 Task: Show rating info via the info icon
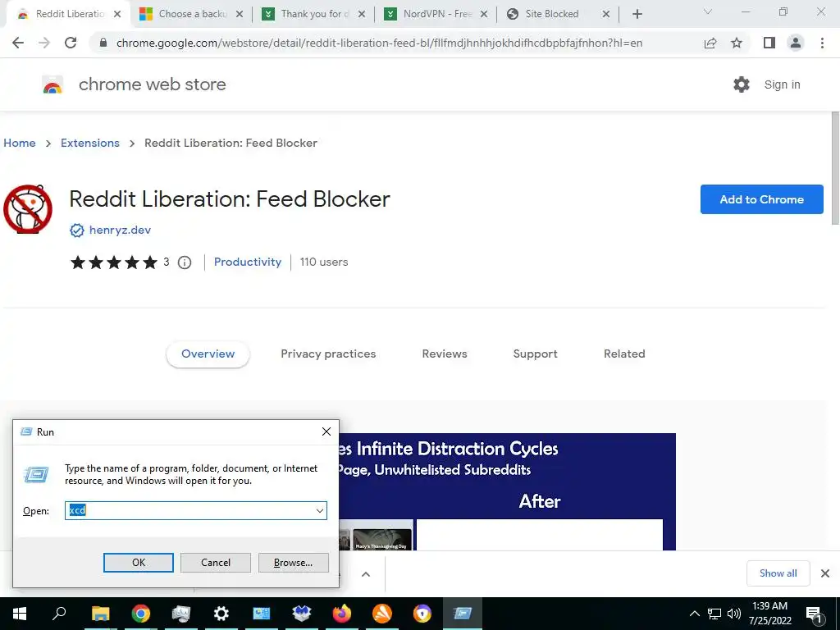click(185, 262)
